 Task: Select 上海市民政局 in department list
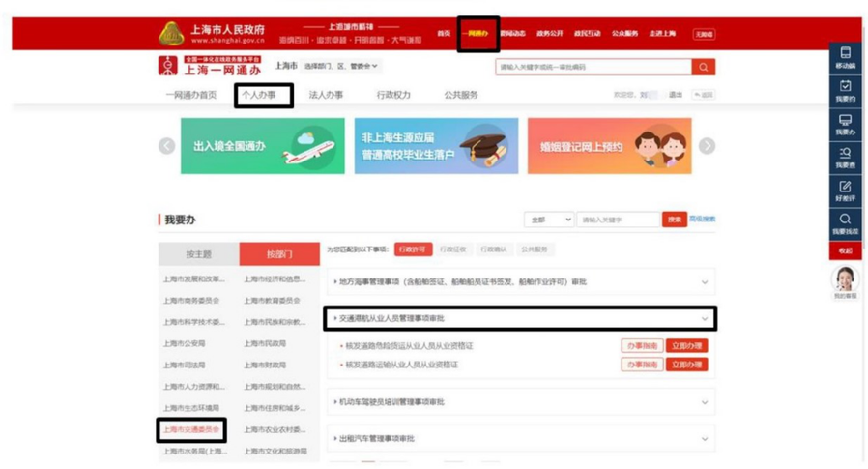coord(265,344)
